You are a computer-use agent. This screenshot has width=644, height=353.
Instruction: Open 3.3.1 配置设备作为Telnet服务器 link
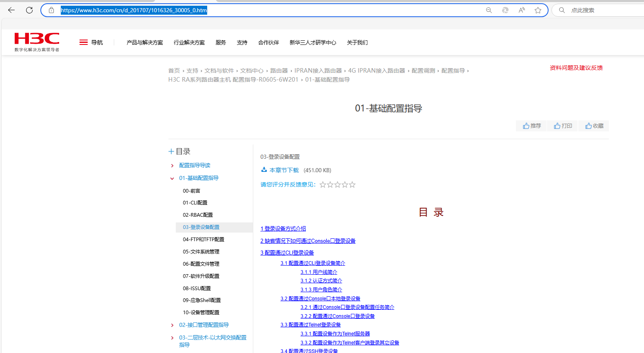pyautogui.click(x=335, y=334)
